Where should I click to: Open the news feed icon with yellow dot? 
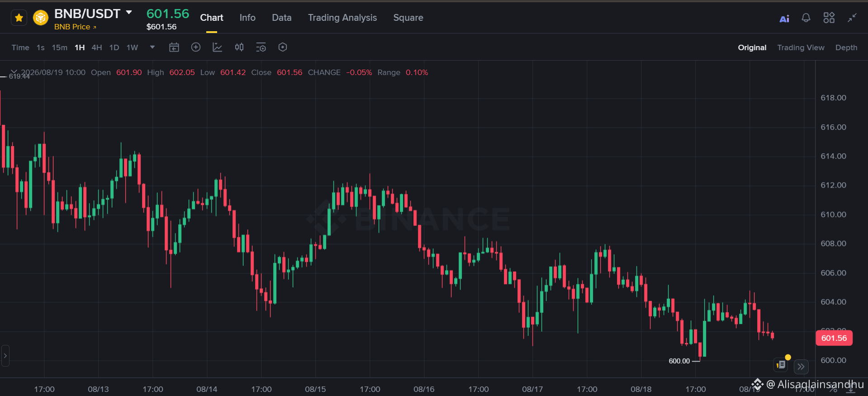[782, 364]
